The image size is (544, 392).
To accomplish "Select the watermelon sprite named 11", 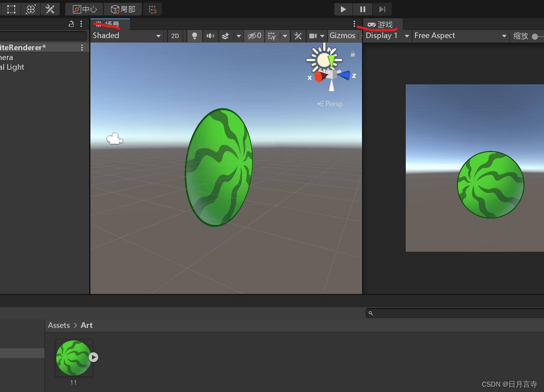I will (73, 358).
